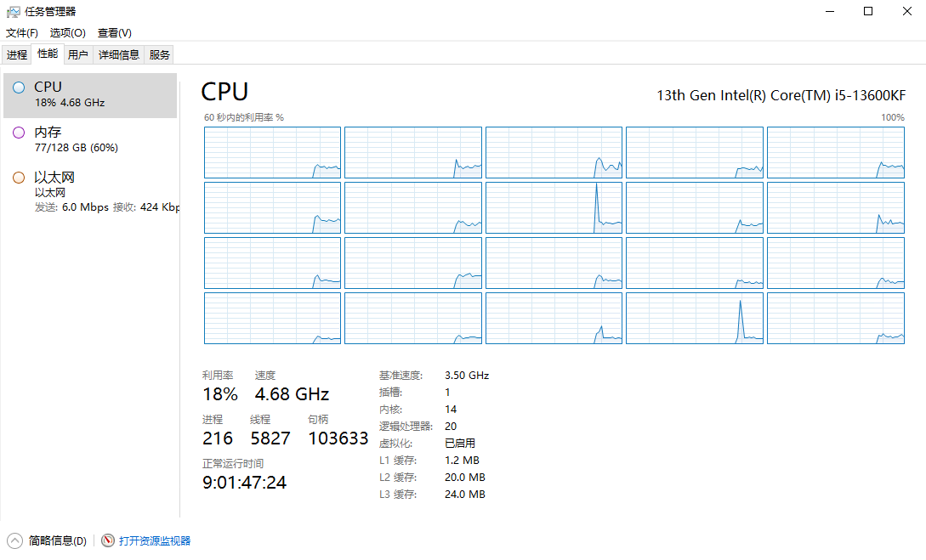Click the Task Manager app icon in title bar
The height and width of the screenshot is (560, 926).
[13, 12]
